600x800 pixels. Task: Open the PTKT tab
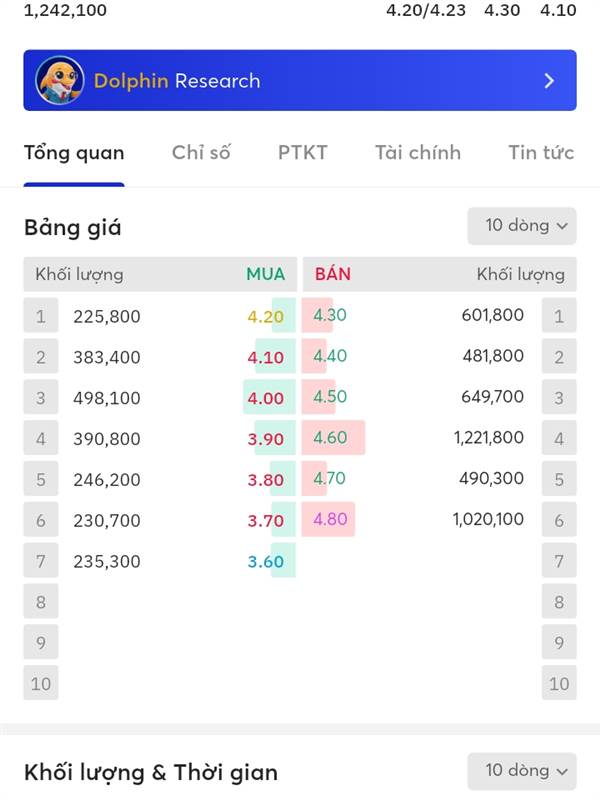(303, 153)
